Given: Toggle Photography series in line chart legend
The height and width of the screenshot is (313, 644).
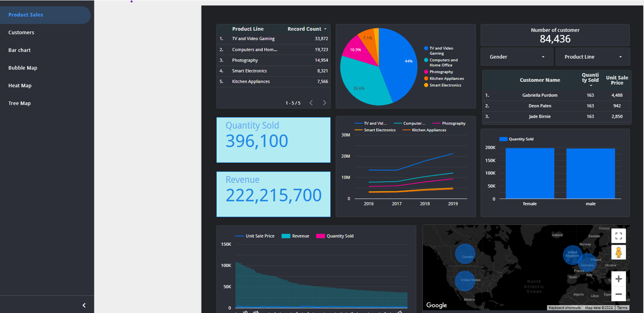Looking at the screenshot, I should coord(449,123).
